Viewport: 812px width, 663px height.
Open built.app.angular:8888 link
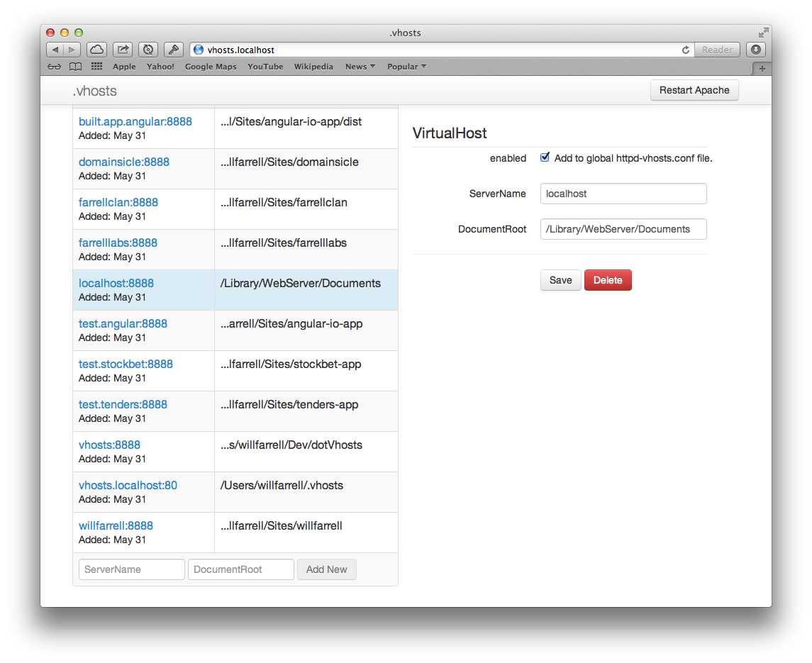(x=135, y=121)
